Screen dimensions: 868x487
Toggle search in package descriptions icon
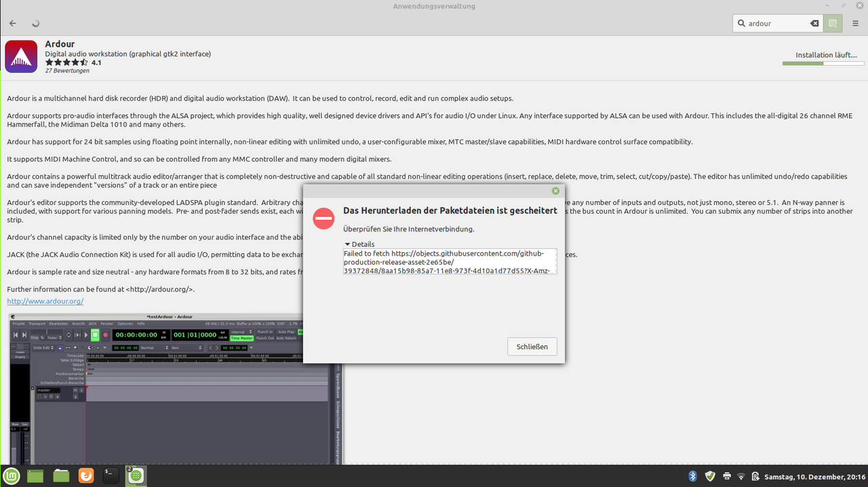[x=833, y=23]
